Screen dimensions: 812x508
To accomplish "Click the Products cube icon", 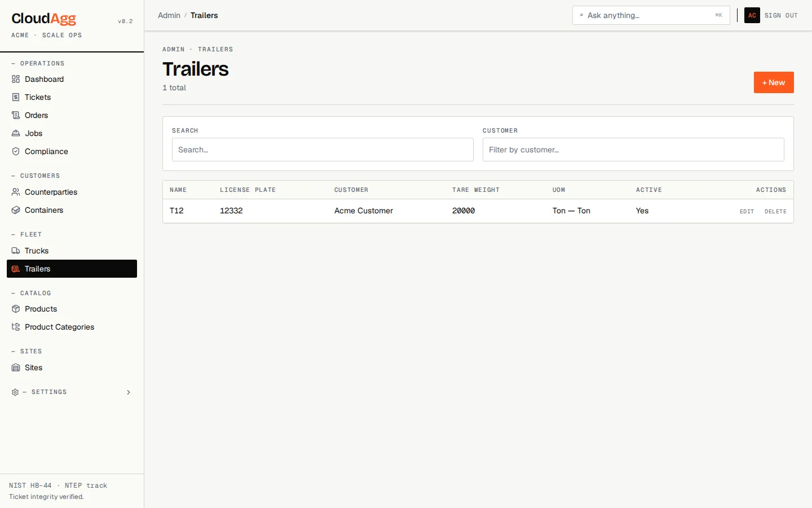I will click(x=16, y=309).
